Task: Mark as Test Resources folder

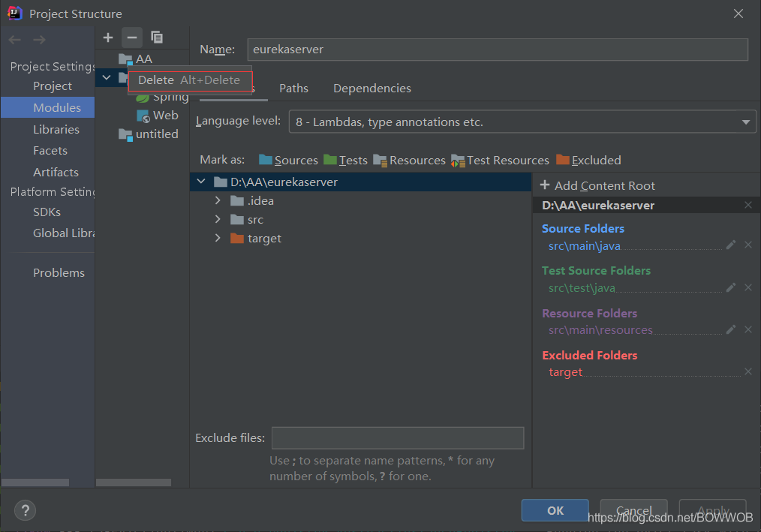Action: [x=500, y=160]
